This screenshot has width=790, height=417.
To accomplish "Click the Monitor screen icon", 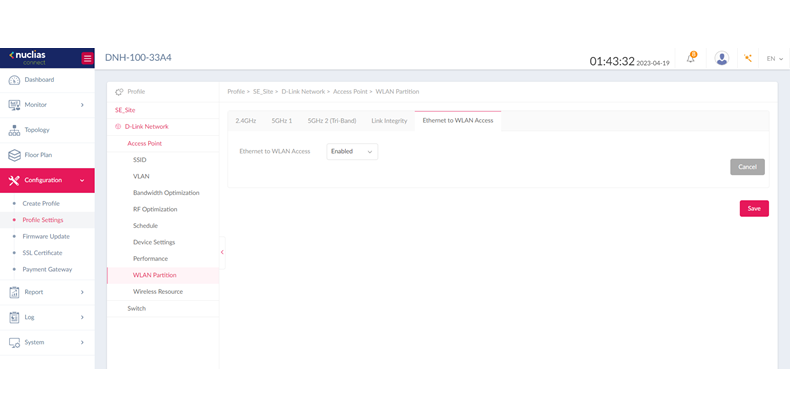I will [x=14, y=105].
